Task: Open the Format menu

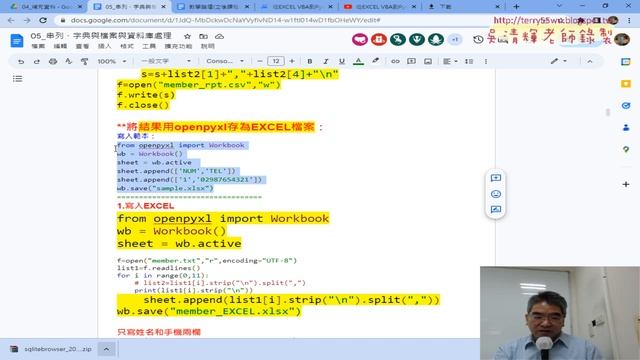Action: tap(127, 46)
